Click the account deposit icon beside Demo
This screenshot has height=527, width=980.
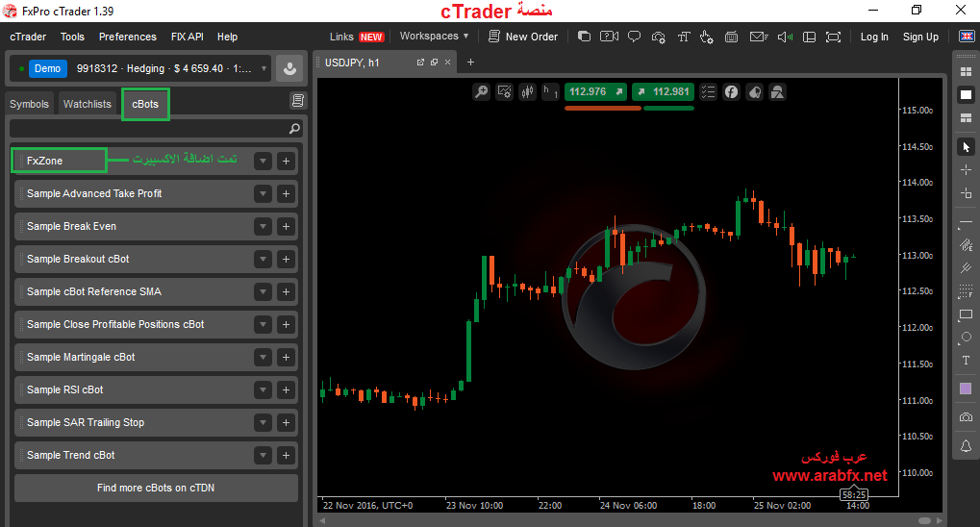pos(289,69)
